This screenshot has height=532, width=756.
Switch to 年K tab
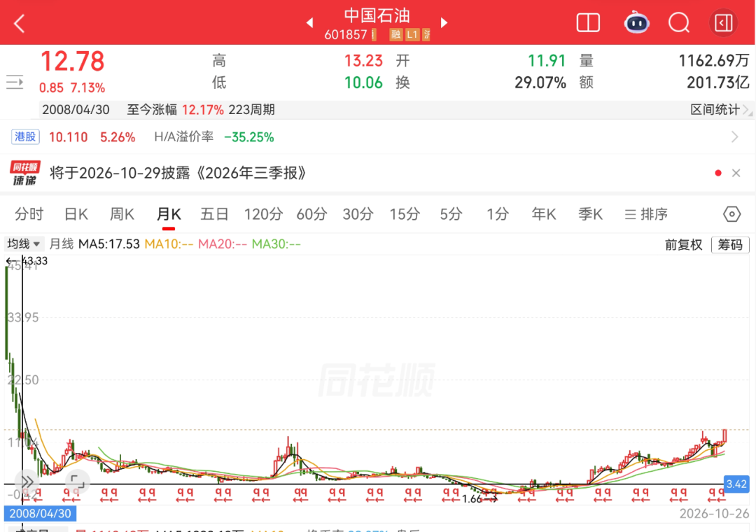click(x=544, y=213)
